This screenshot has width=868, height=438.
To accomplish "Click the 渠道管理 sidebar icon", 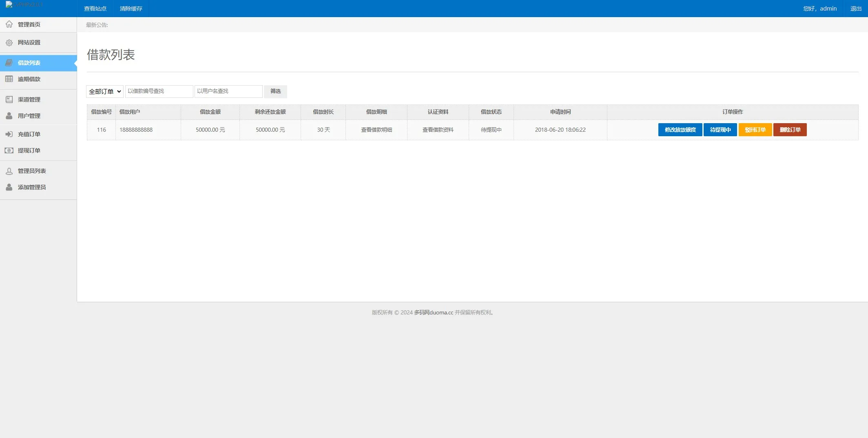I will click(x=9, y=100).
